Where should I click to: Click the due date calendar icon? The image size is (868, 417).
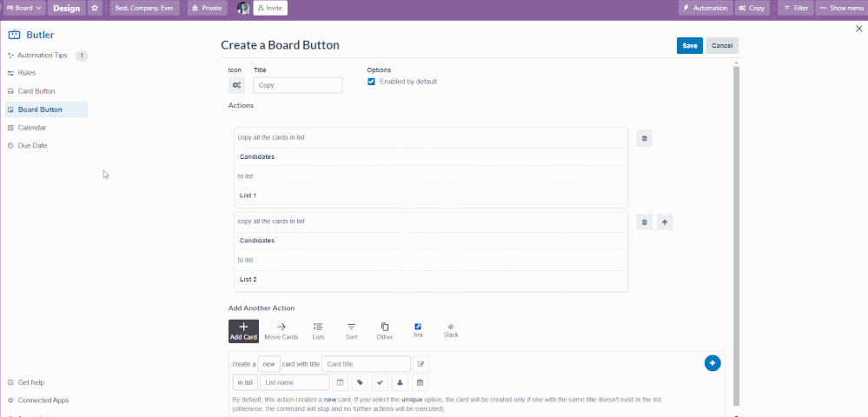421,382
